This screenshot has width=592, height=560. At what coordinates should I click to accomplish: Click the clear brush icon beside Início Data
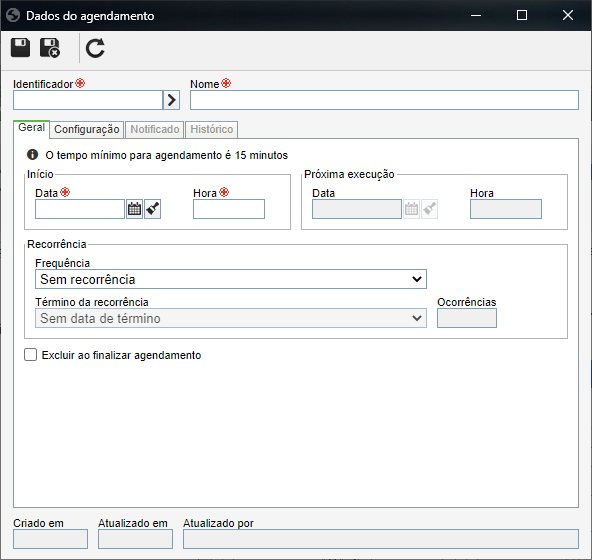(x=153, y=209)
